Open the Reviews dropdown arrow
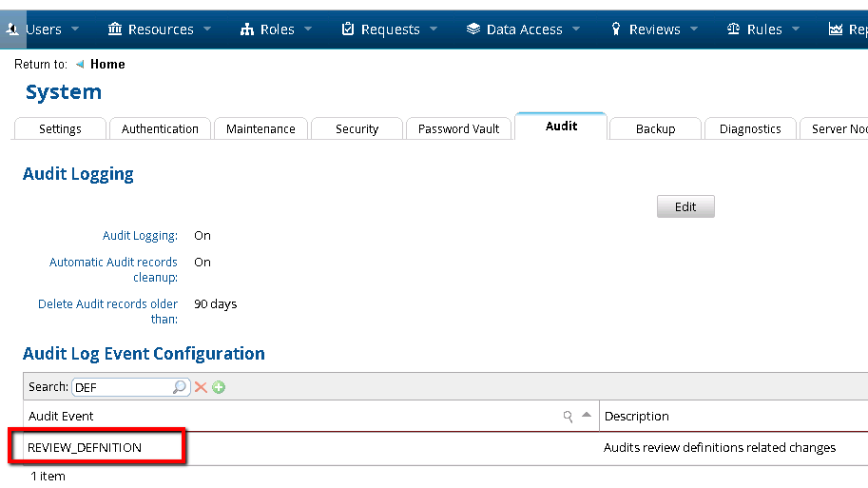 (694, 29)
